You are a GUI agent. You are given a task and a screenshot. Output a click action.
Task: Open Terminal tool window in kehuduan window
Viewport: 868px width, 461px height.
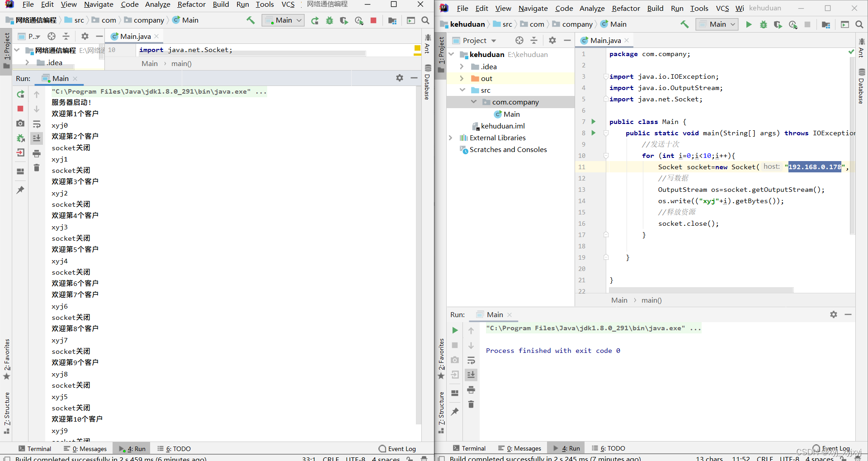pos(469,448)
